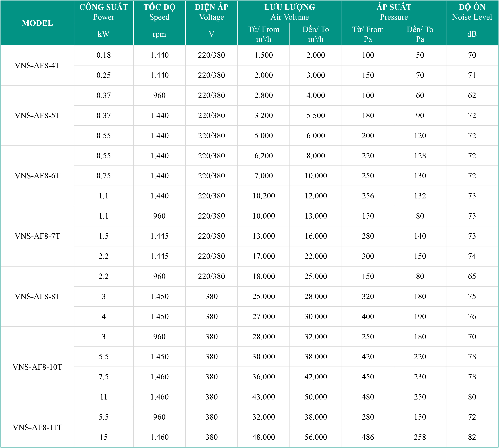Click the 0.18 power value
This screenshot has height=448, width=499.
pyautogui.click(x=104, y=55)
